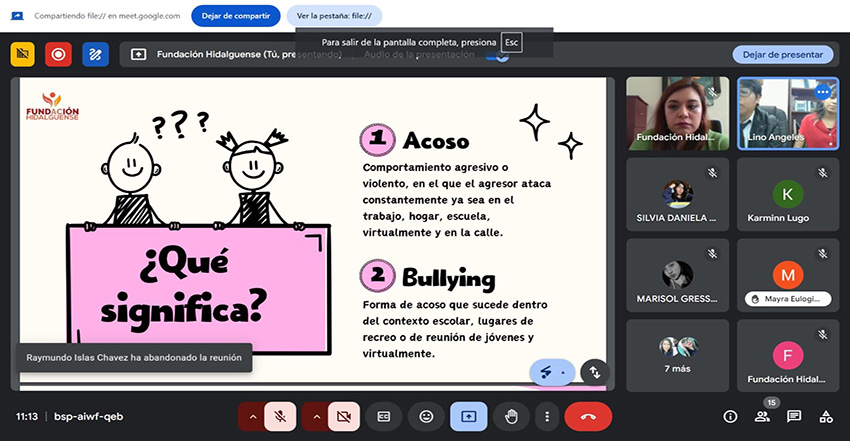
Task: Open the '7 más' participants tile
Action: click(x=676, y=355)
